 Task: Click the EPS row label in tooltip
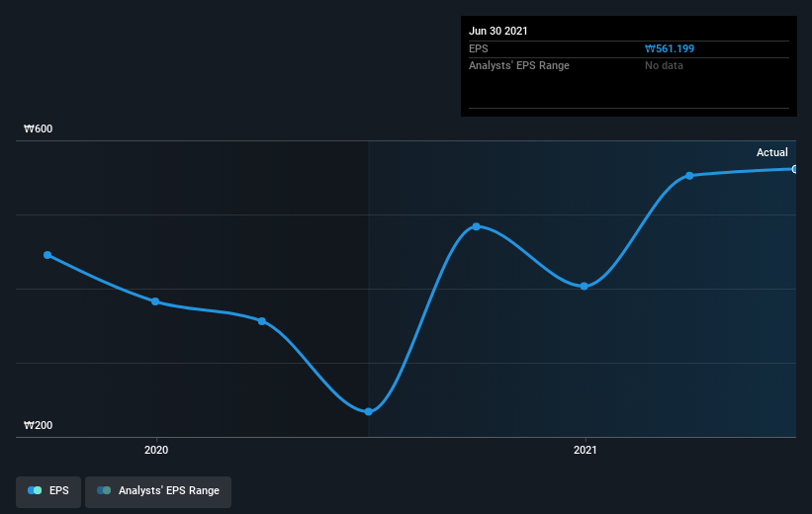point(479,48)
